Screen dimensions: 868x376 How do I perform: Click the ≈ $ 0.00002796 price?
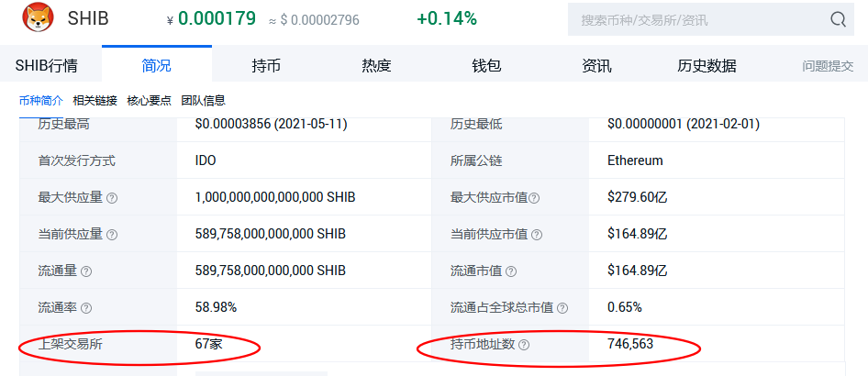coord(314,20)
